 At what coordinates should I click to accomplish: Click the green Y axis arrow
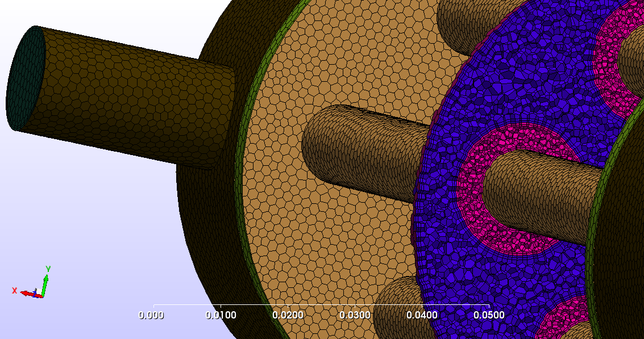click(45, 284)
